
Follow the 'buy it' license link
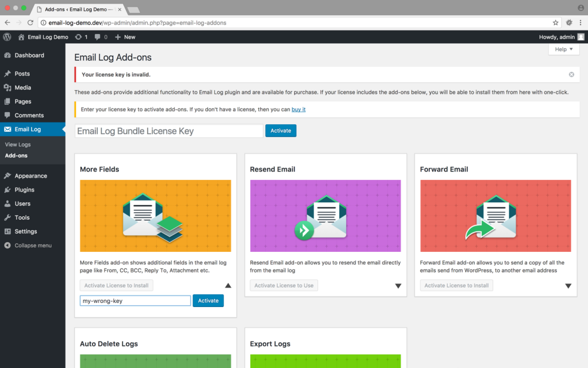[299, 109]
